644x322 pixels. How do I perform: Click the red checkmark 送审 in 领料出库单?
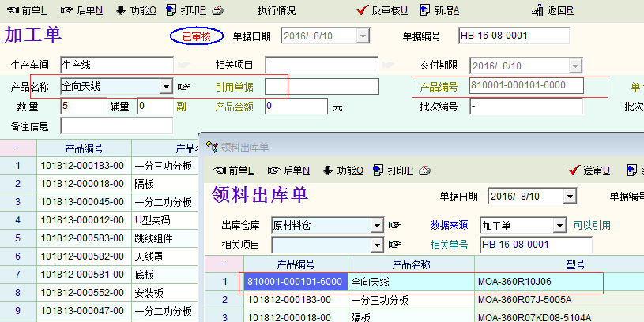click(574, 170)
